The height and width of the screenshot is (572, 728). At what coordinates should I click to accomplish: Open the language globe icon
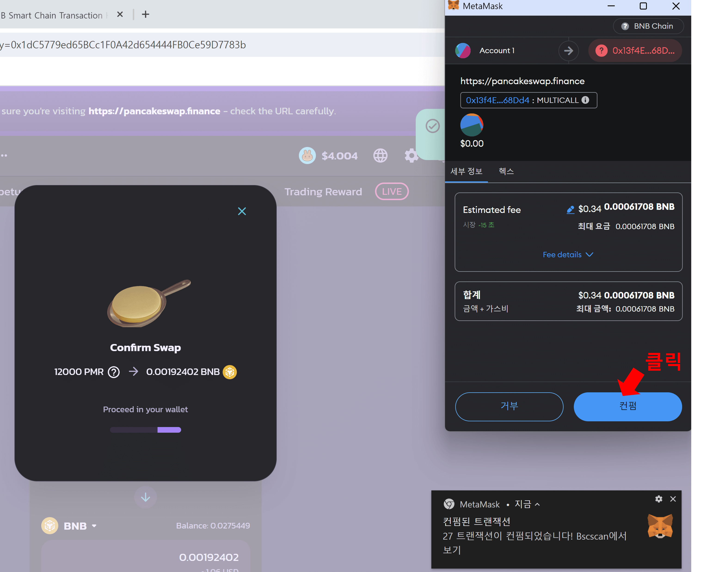click(x=380, y=156)
